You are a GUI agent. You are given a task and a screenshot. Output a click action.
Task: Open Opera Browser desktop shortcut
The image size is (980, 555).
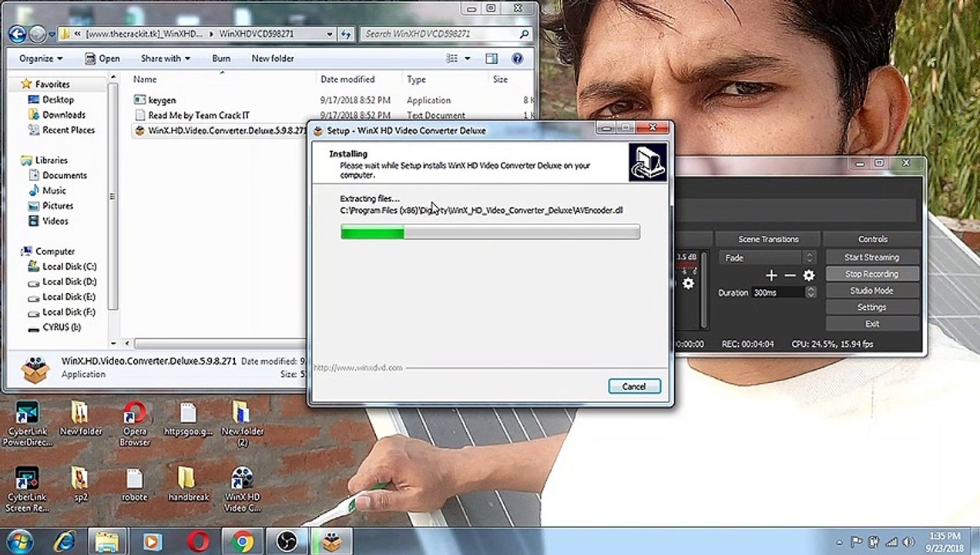(x=135, y=424)
